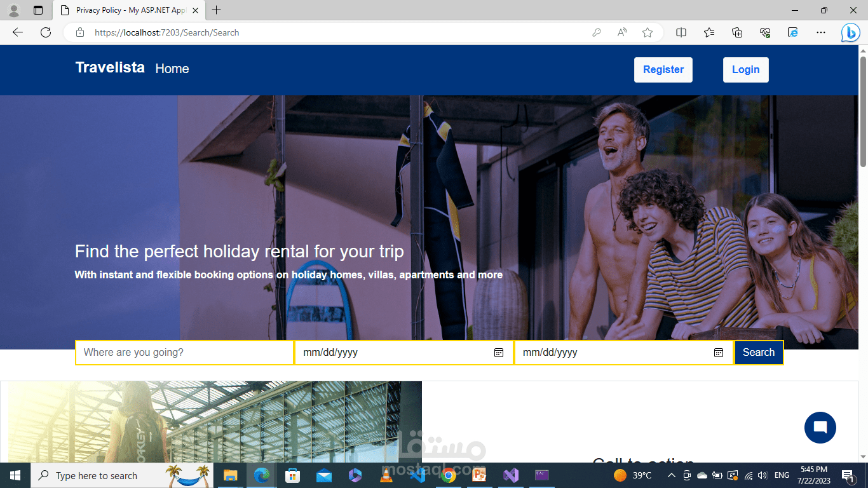The image size is (868, 488).
Task: Open the Windows notification center
Action: pyautogui.click(x=848, y=475)
